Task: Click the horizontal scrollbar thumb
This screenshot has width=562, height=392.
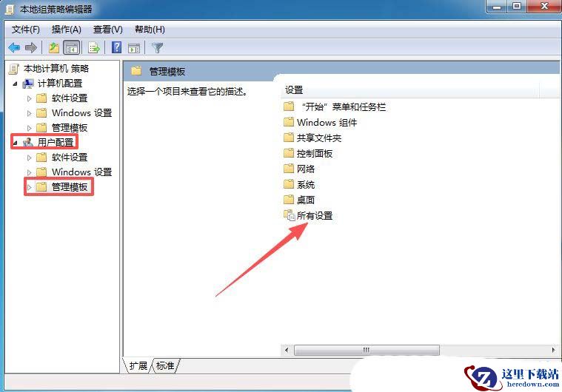Action: (x=367, y=350)
